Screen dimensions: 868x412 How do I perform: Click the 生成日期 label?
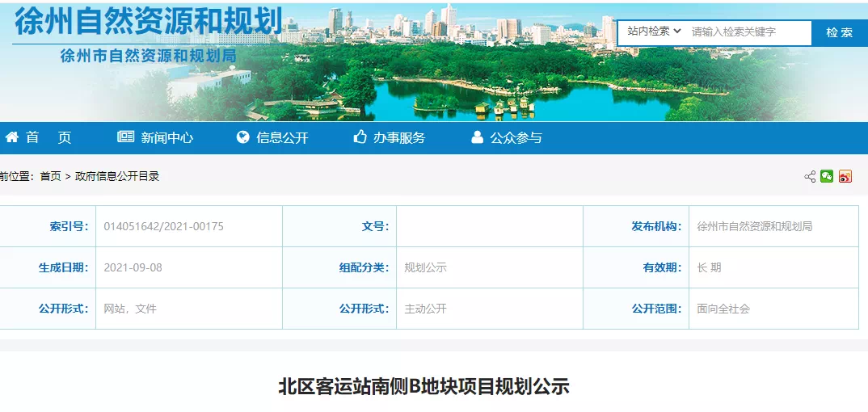tap(63, 267)
